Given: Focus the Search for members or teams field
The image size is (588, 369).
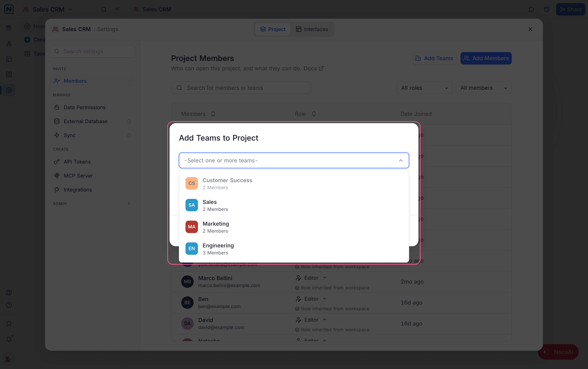Looking at the screenshot, I should click(x=241, y=88).
